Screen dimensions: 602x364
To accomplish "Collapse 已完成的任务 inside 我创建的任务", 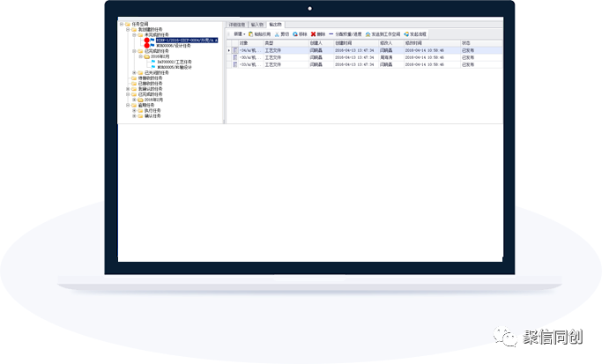I will [134, 51].
